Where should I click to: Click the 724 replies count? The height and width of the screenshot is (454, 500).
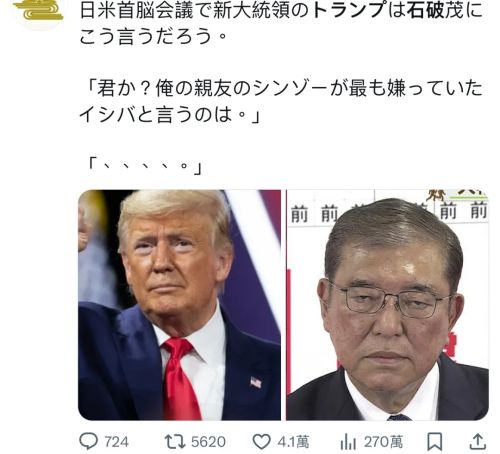[x=116, y=442]
